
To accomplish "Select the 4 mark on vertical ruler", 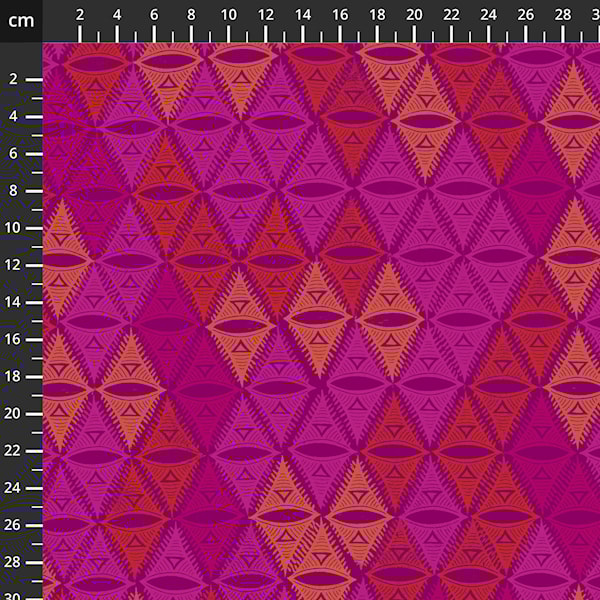I will pos(15,116).
